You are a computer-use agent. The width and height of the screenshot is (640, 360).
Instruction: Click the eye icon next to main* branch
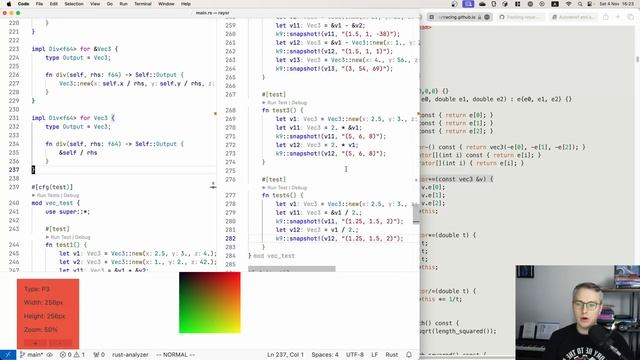pyautogui.click(x=50, y=355)
